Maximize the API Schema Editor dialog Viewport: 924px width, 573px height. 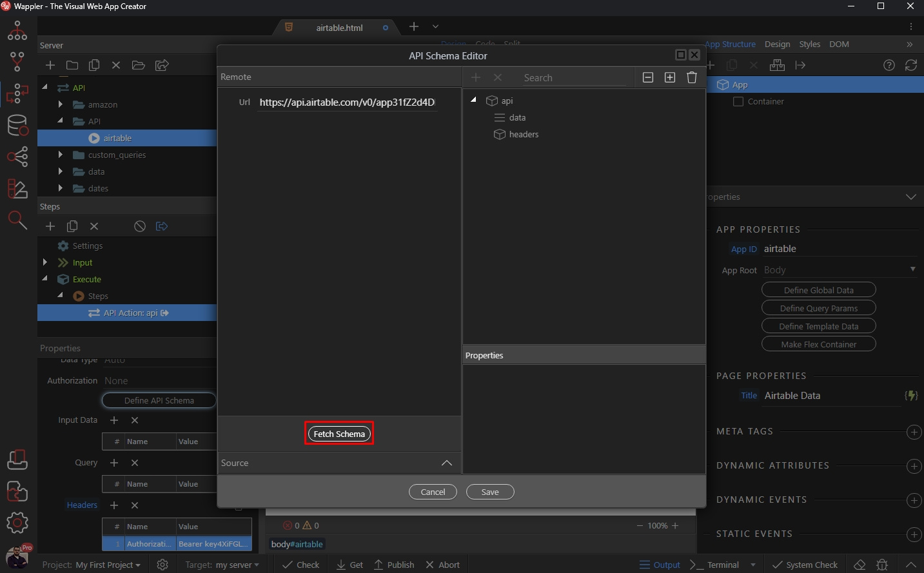pos(680,55)
